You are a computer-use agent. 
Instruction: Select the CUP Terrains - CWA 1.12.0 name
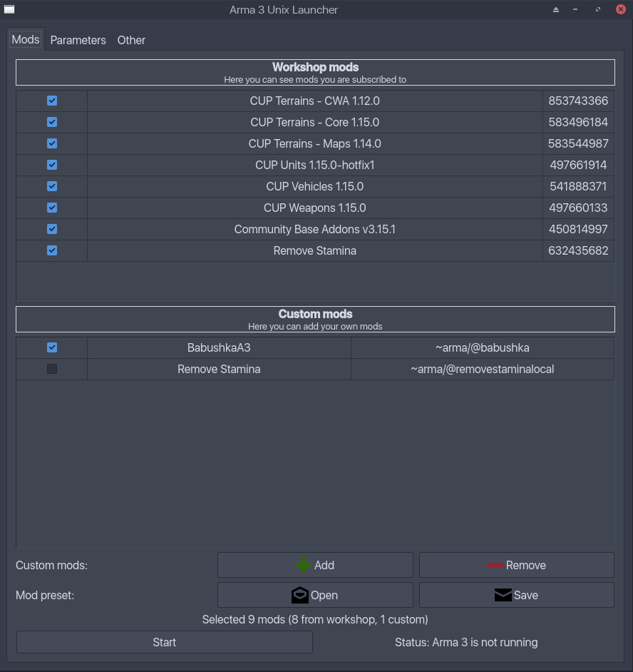pyautogui.click(x=315, y=101)
